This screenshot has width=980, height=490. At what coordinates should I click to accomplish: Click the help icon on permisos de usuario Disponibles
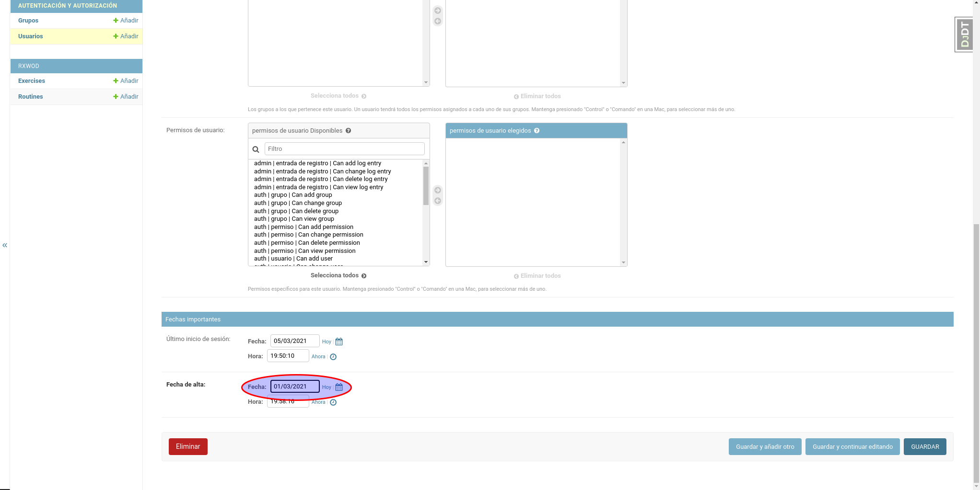point(348,130)
